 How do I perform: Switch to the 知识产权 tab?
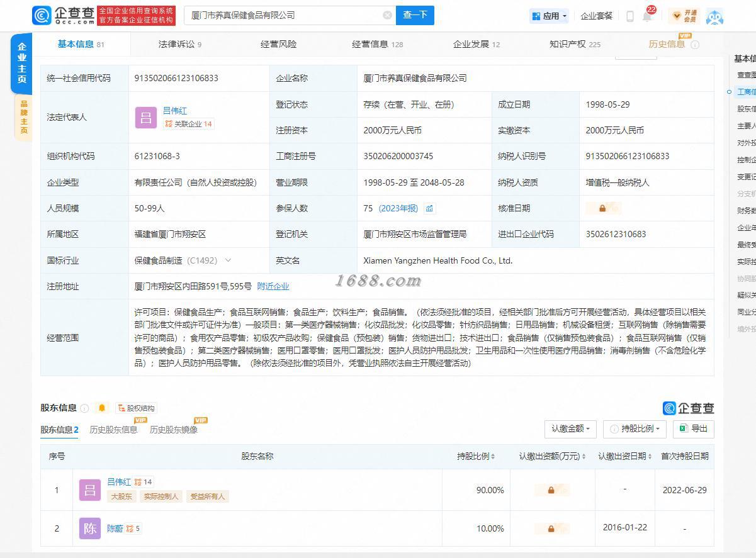click(575, 44)
